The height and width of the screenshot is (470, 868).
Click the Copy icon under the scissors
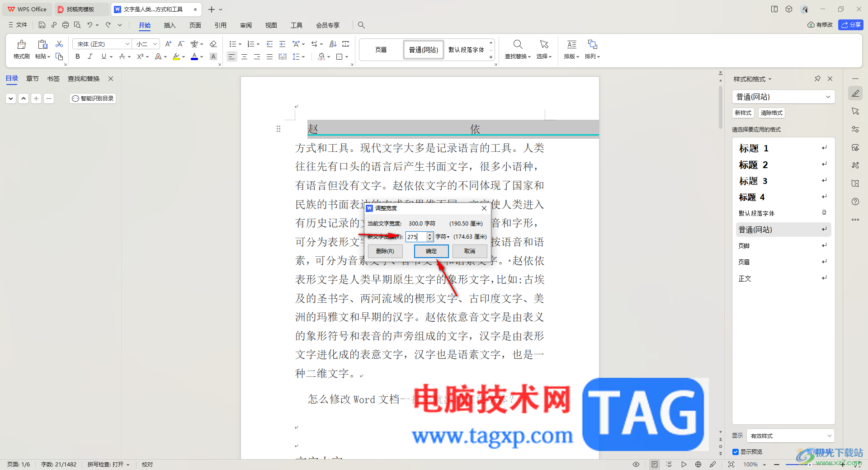(x=59, y=56)
